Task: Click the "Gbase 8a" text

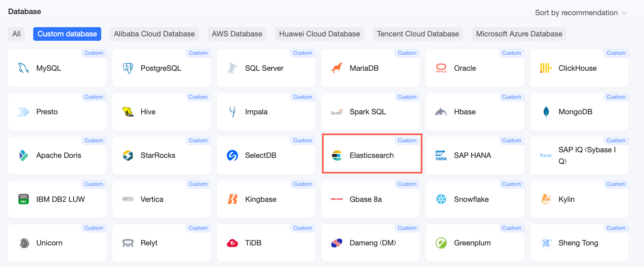Action: (x=366, y=199)
